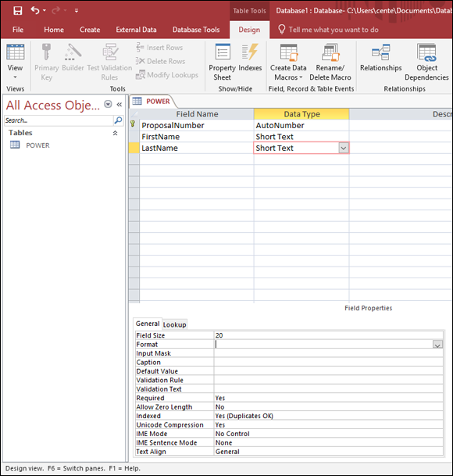Open the External Data tab
The height and width of the screenshot is (476, 453).
(x=136, y=30)
